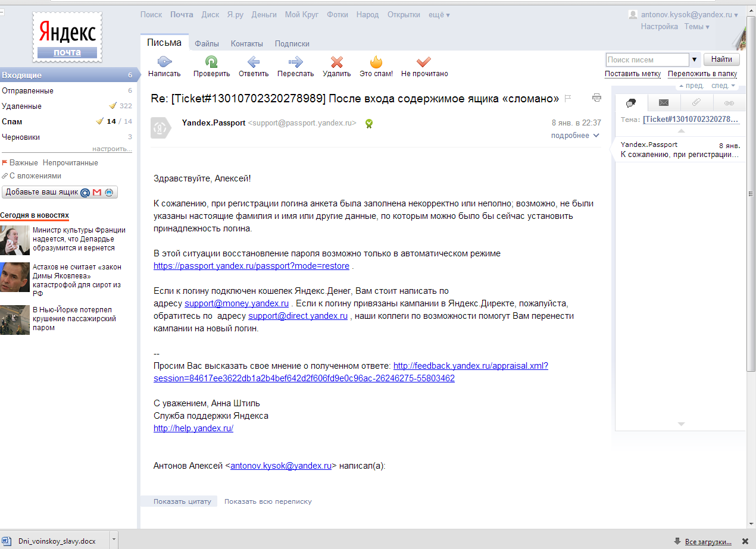Click the lower triangle in thread panel
This screenshot has width=756, height=549.
(x=682, y=424)
